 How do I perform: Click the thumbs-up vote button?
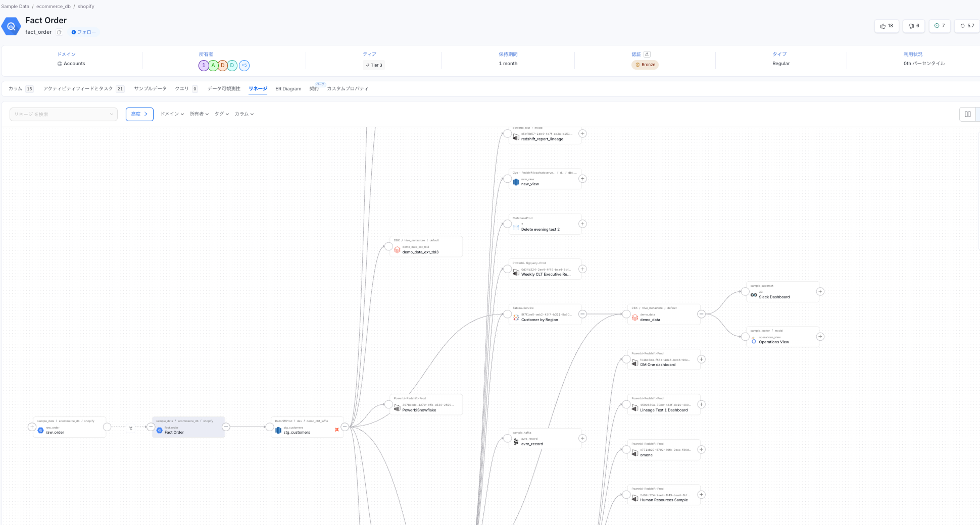tap(886, 26)
